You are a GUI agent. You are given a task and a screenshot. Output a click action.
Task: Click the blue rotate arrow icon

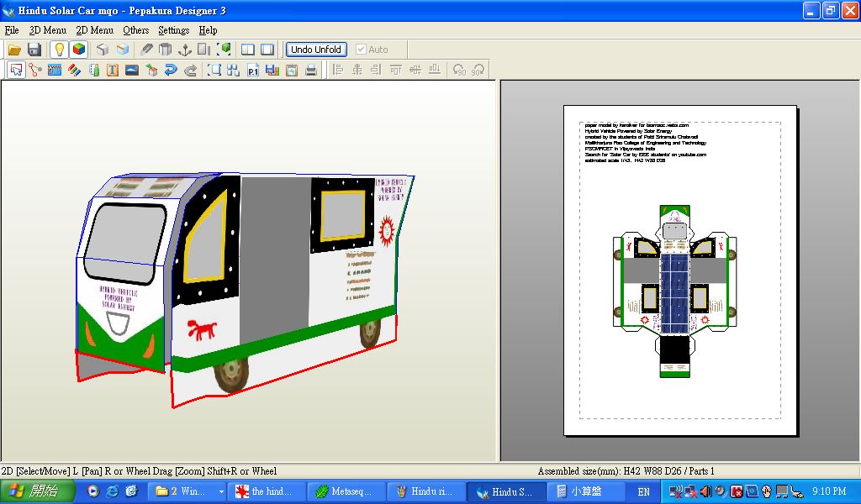click(171, 71)
